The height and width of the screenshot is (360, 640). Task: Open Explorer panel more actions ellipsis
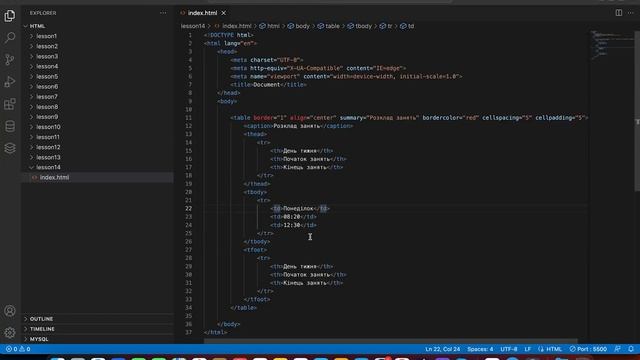click(x=163, y=13)
